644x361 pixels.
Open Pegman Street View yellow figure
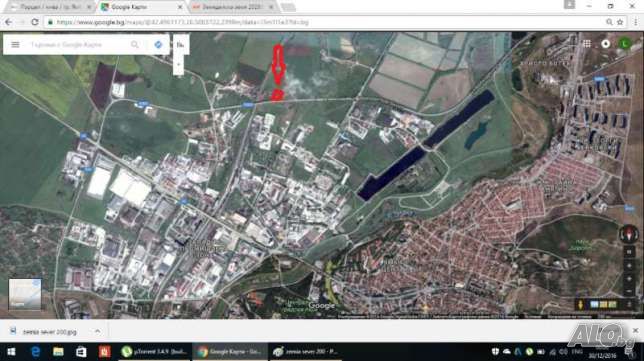pyautogui.click(x=580, y=304)
